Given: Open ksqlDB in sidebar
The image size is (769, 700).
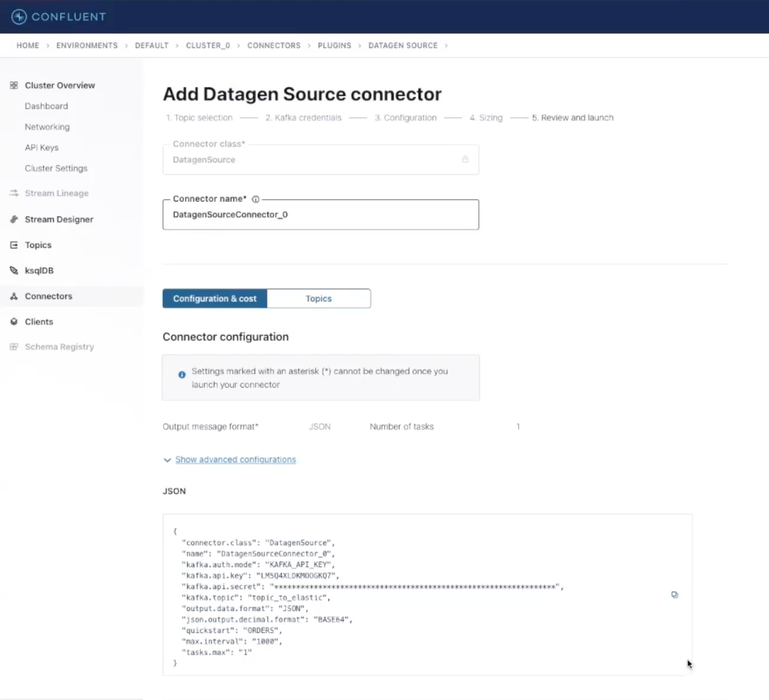Looking at the screenshot, I should (39, 271).
